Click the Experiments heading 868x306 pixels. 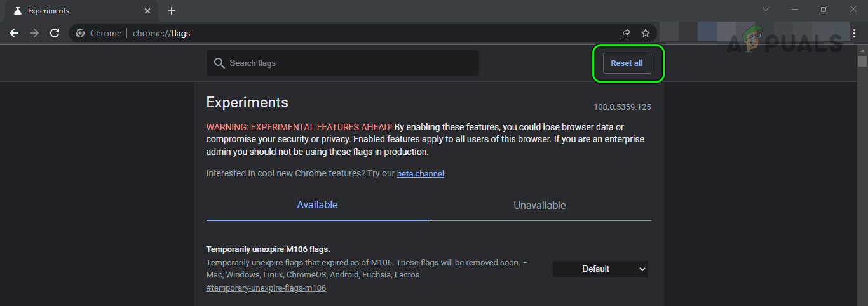[x=247, y=102]
